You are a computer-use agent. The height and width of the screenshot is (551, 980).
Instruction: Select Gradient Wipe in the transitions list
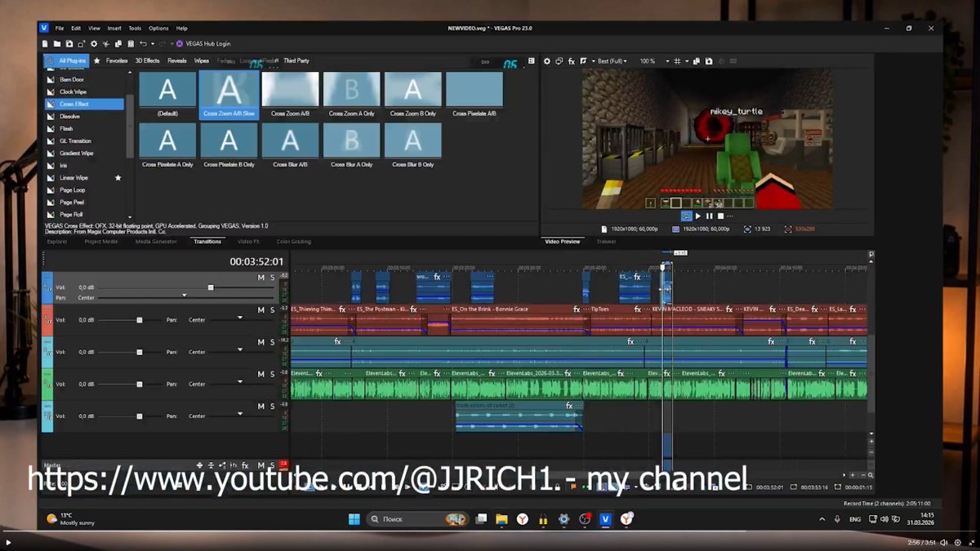[x=77, y=153]
